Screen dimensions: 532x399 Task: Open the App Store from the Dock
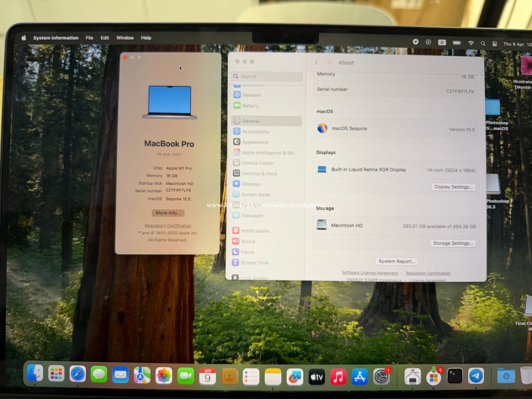point(360,377)
